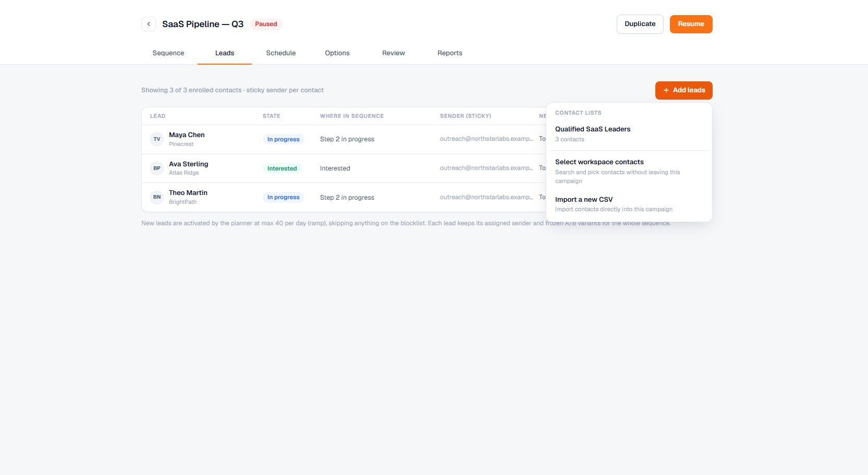Image resolution: width=868 pixels, height=475 pixels.
Task: Click In progress badge for Theo Martin
Action: [283, 197]
